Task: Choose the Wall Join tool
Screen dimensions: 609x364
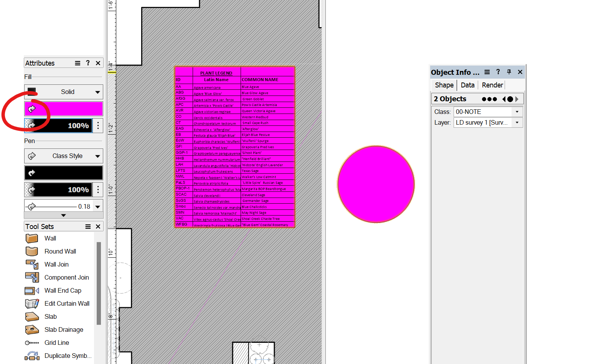Action: coord(56,264)
